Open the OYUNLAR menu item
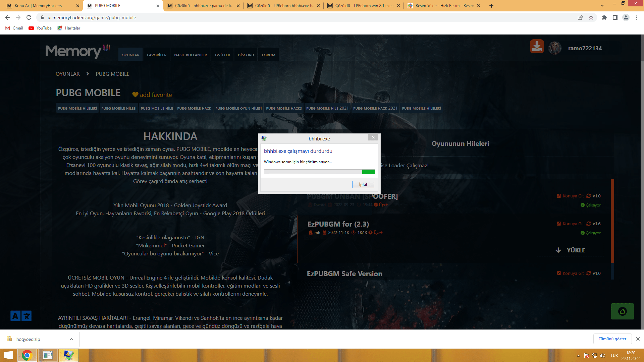This screenshot has width=644, height=362. pos(130,55)
